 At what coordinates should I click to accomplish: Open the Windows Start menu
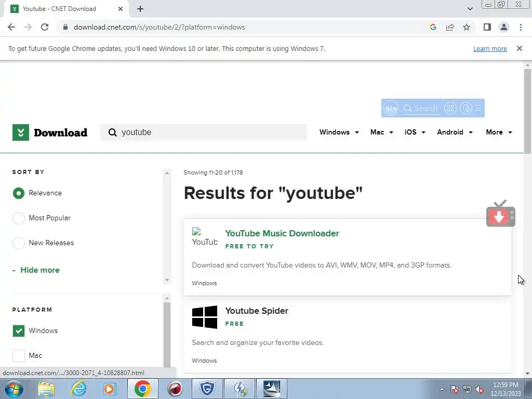(x=14, y=389)
